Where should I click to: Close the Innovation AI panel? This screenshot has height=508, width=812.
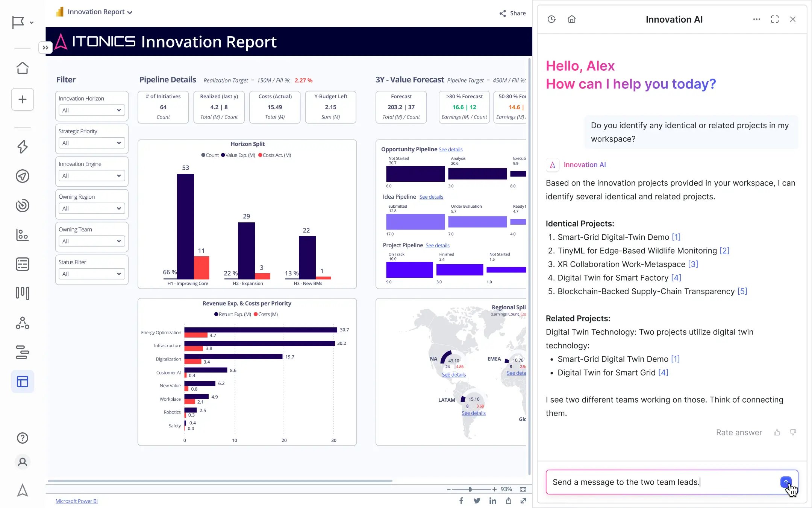pos(793,19)
